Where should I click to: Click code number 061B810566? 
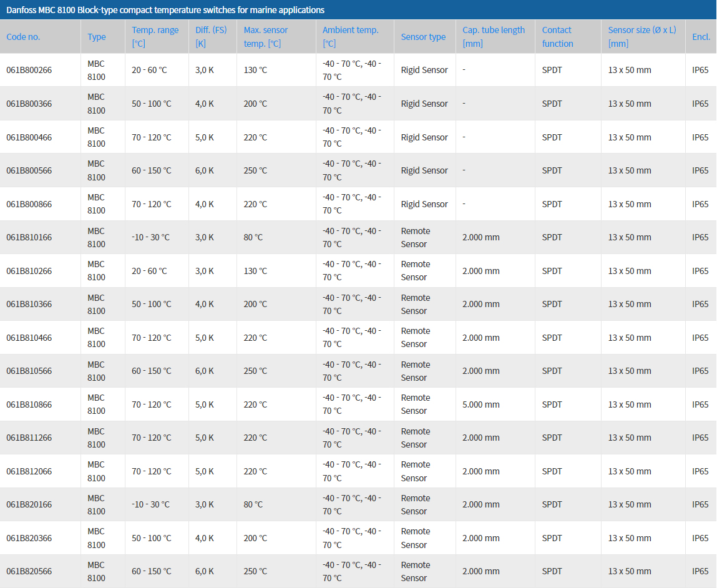[x=29, y=371]
